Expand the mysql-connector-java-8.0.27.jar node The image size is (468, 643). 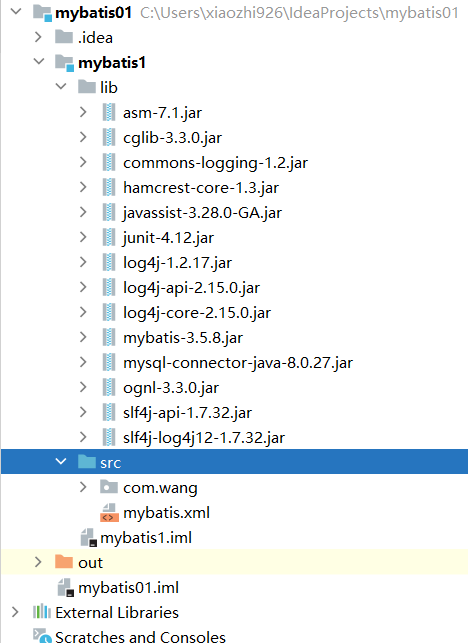click(x=83, y=362)
